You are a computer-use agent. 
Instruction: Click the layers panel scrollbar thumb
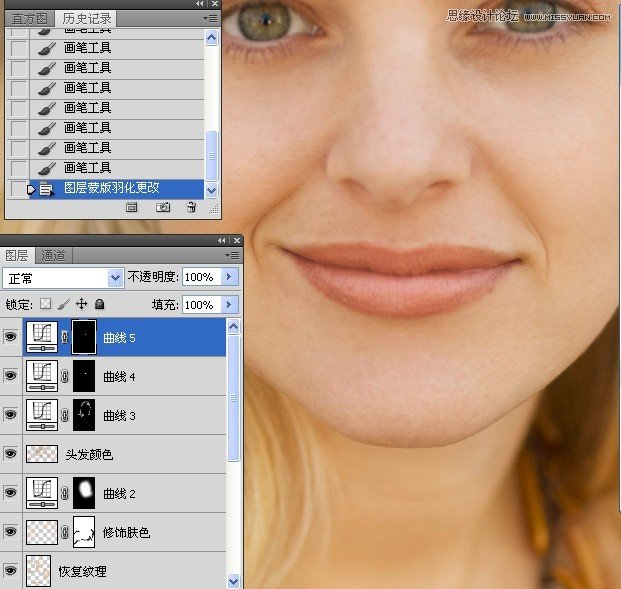pos(234,398)
